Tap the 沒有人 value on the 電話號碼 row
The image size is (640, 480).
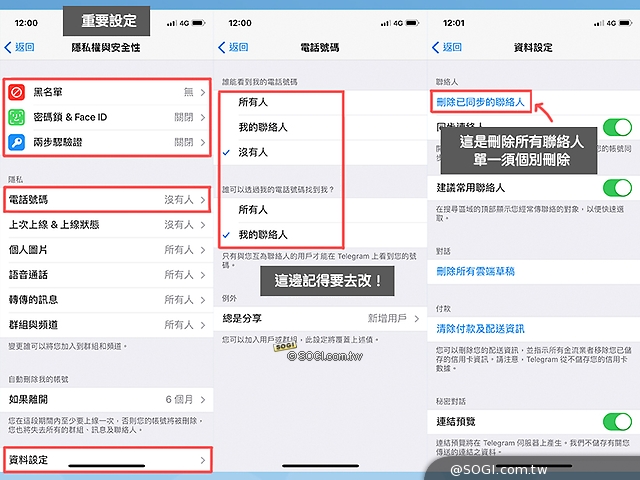tap(179, 200)
